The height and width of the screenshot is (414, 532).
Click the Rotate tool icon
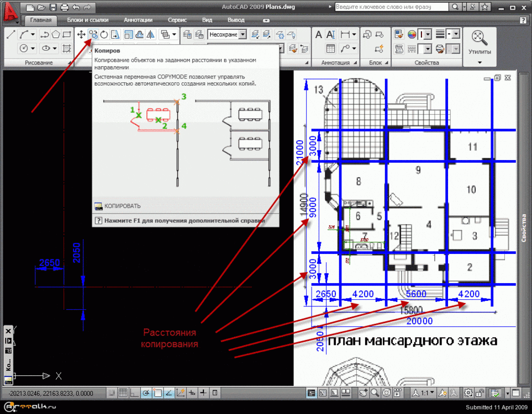[x=104, y=34]
